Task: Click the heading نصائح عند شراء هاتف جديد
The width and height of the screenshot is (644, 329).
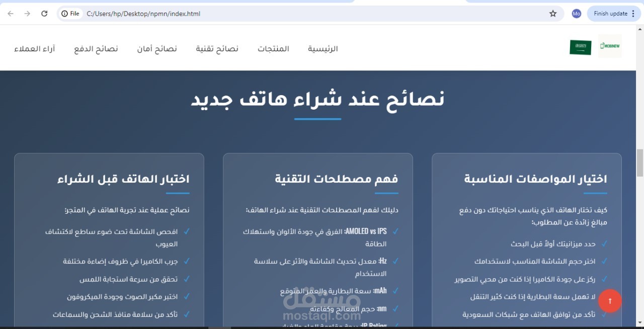Action: click(318, 99)
